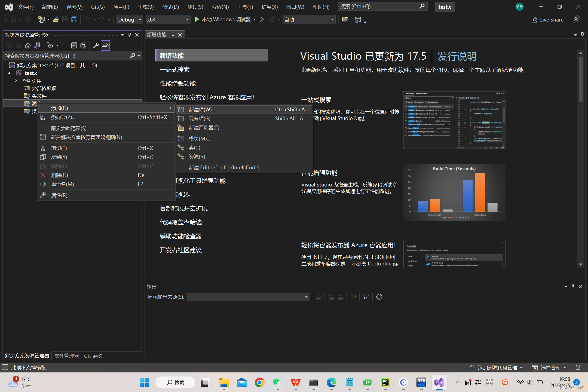Expand the 引用 node under test.c
Viewport: 588px width, 392px height.
[16, 80]
